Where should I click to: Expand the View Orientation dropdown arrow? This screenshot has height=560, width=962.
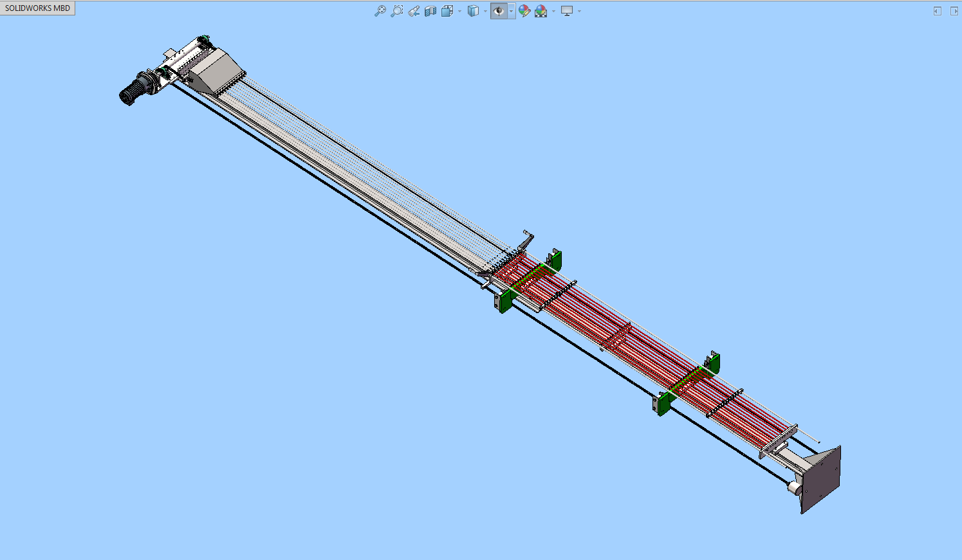pyautogui.click(x=459, y=11)
